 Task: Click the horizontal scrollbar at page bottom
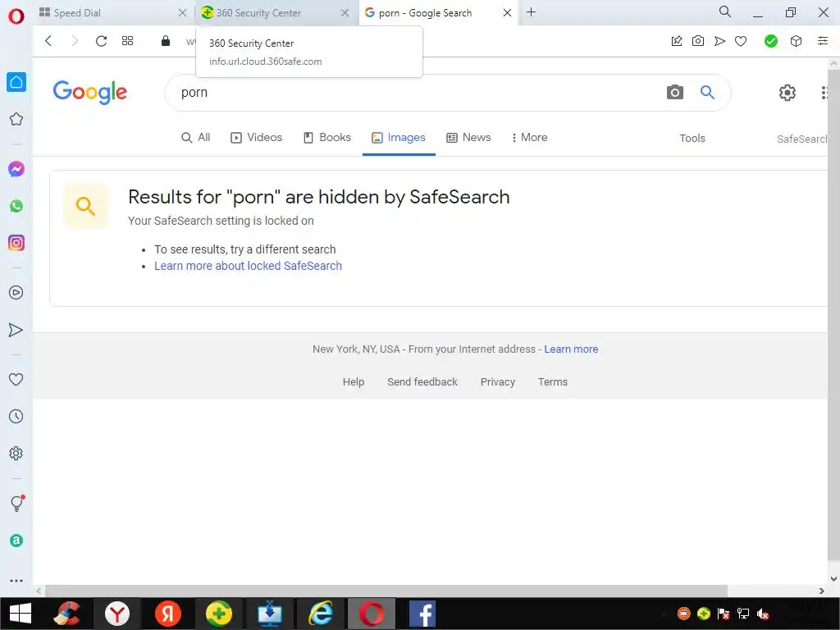[386, 591]
